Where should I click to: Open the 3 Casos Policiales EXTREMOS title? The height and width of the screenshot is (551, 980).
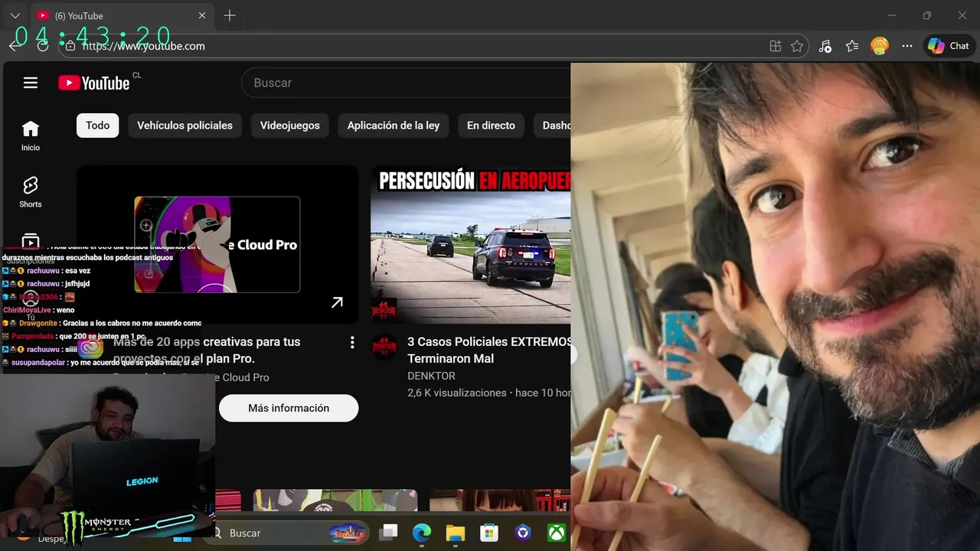click(x=489, y=350)
